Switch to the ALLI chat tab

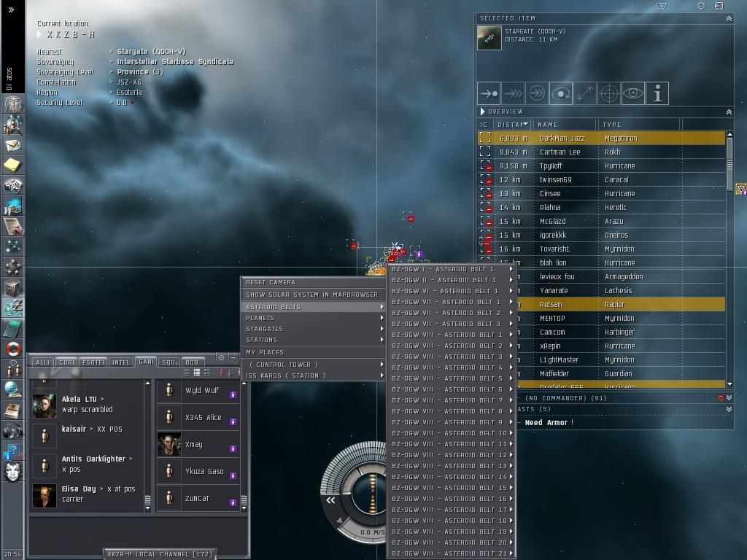(43, 362)
